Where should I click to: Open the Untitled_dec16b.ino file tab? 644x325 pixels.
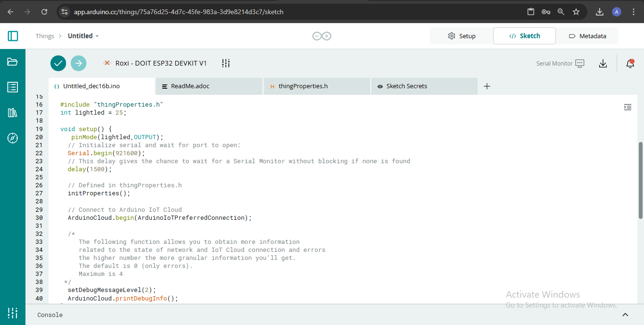101,86
